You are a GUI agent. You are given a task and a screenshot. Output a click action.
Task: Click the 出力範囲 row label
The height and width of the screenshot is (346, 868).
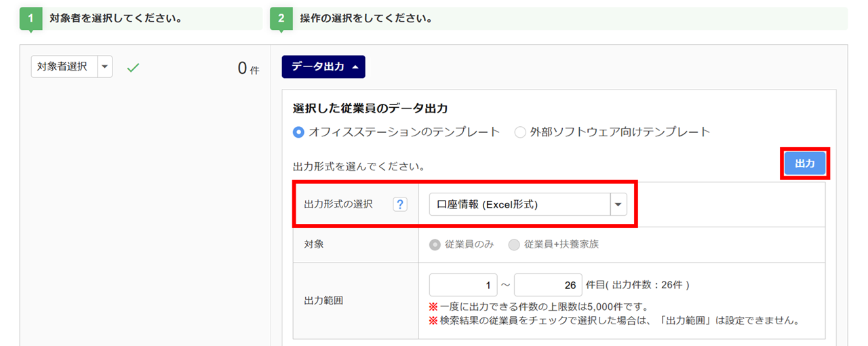tap(323, 300)
